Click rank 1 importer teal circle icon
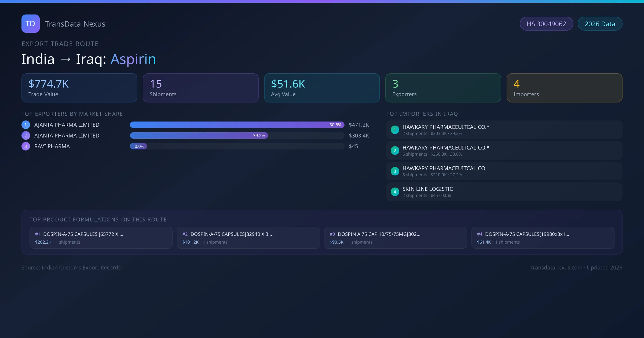The image size is (644, 338). (x=395, y=130)
